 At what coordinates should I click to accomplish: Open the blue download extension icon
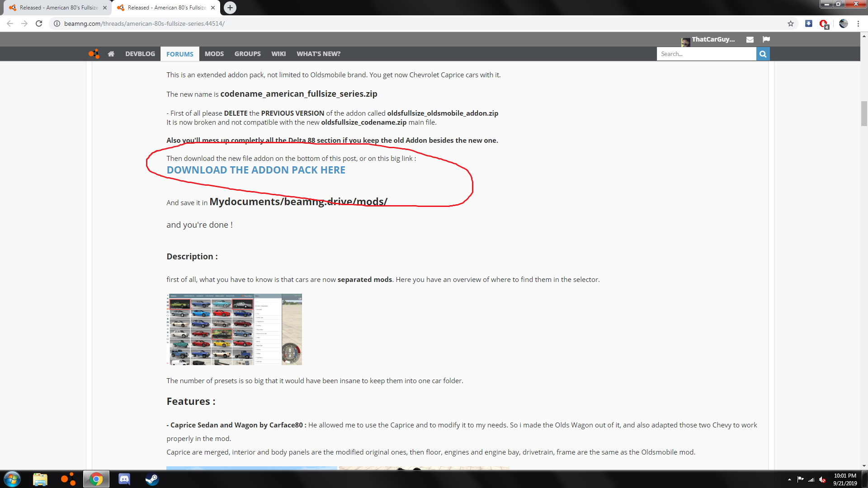click(x=809, y=23)
